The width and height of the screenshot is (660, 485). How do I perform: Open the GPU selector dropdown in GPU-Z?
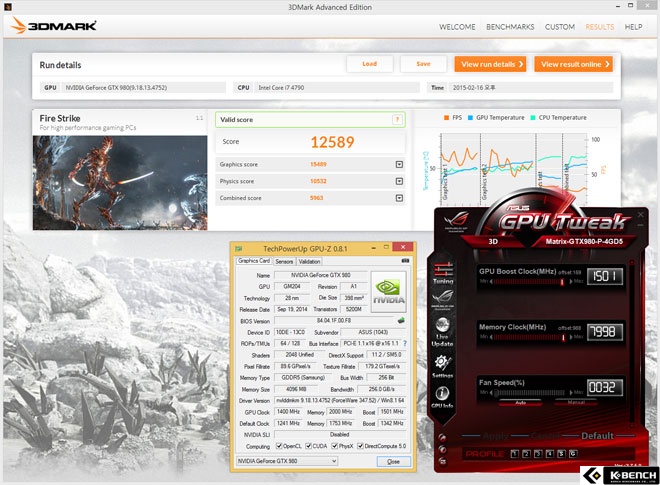tap(287, 461)
